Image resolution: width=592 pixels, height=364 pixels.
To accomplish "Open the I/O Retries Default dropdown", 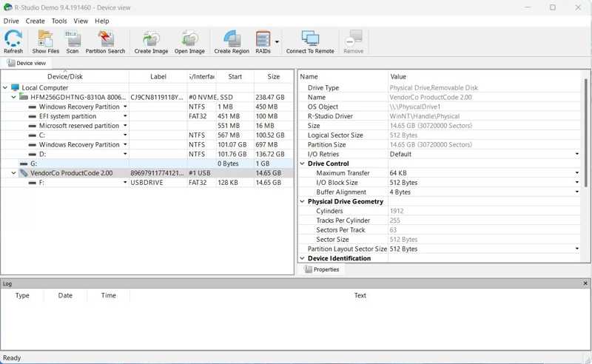I will pyautogui.click(x=576, y=155).
